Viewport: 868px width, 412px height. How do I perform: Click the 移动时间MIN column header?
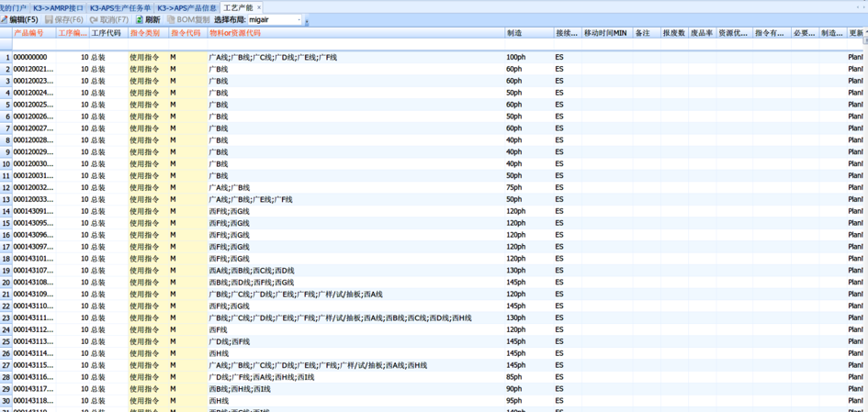pyautogui.click(x=605, y=33)
